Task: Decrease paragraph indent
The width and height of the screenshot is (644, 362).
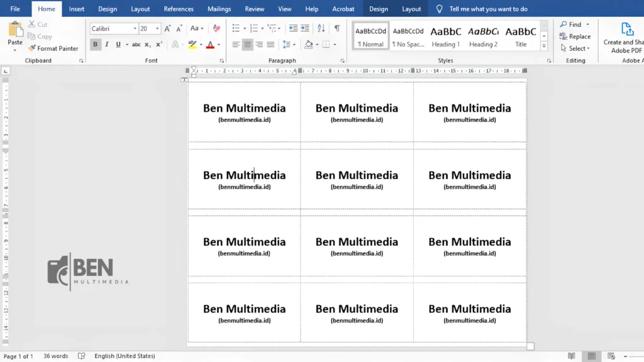Action: point(293,28)
